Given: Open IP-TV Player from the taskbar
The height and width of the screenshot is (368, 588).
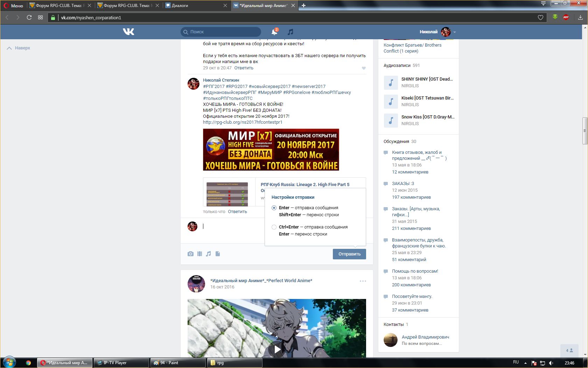Looking at the screenshot, I should pos(121,363).
